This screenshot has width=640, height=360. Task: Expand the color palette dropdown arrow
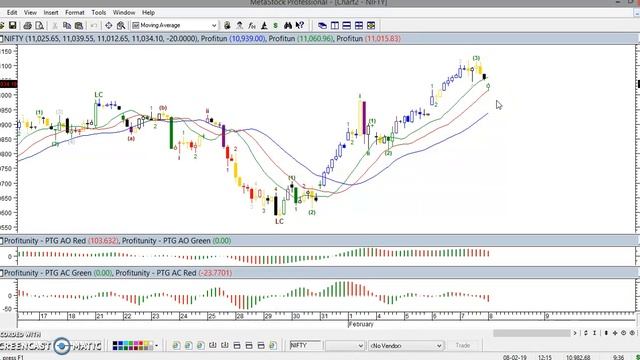(x=157, y=346)
